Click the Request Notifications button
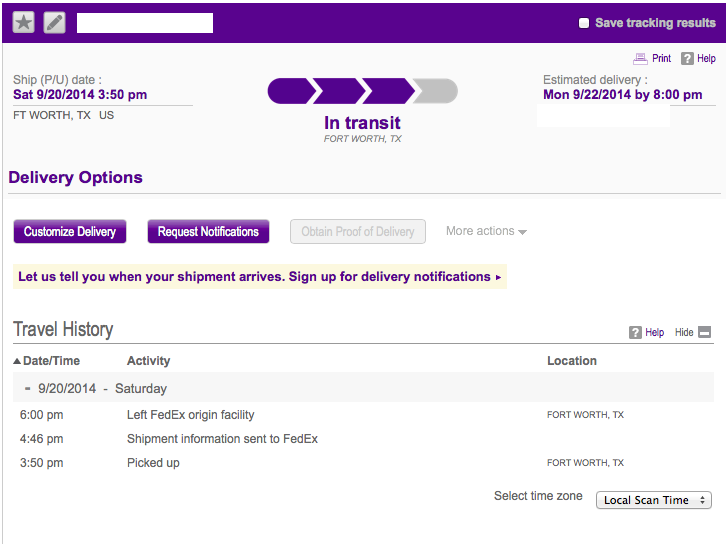 [x=208, y=231]
